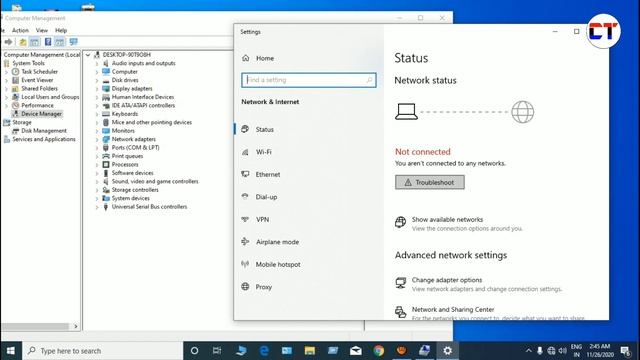The height and width of the screenshot is (360, 640).
Task: Show hidden system tray icons
Action: tap(528, 351)
